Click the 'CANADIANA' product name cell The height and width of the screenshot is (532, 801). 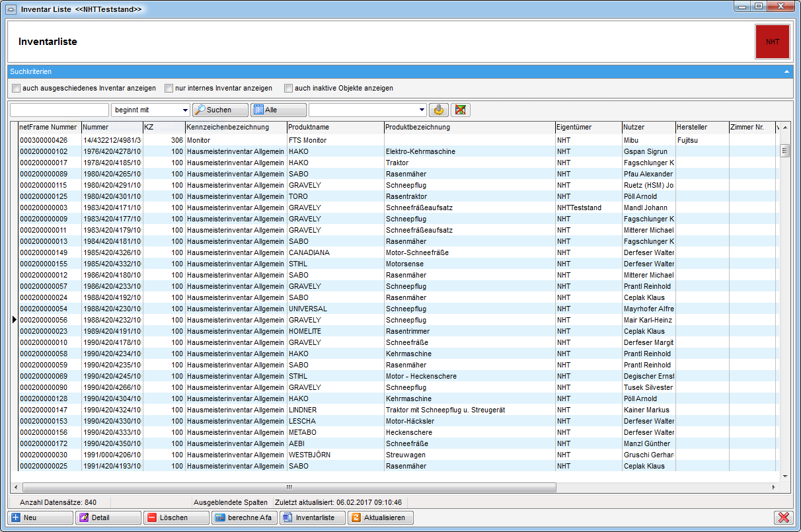coord(335,253)
